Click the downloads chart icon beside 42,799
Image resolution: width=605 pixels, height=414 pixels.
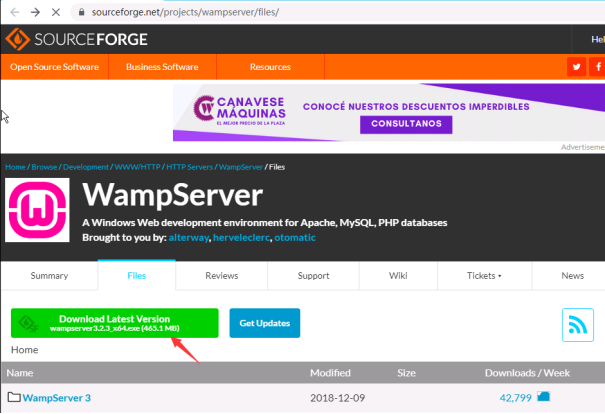543,396
